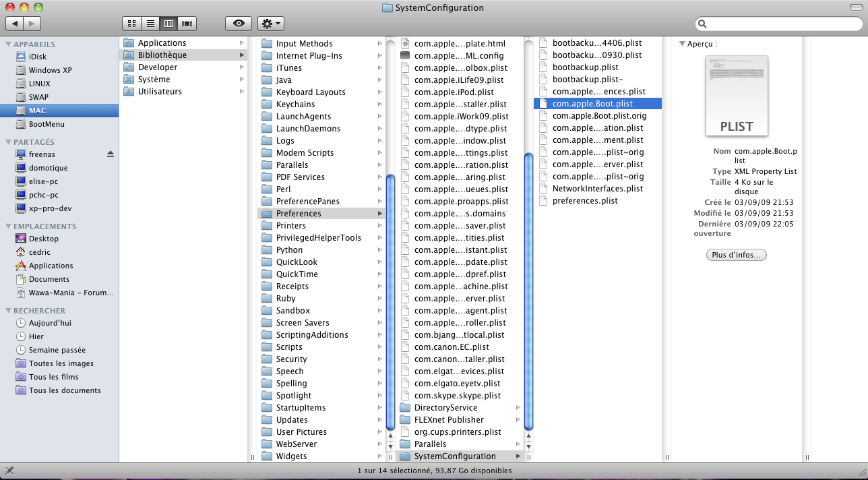Open the cedric home folder
The height and width of the screenshot is (480, 868).
[x=39, y=252]
